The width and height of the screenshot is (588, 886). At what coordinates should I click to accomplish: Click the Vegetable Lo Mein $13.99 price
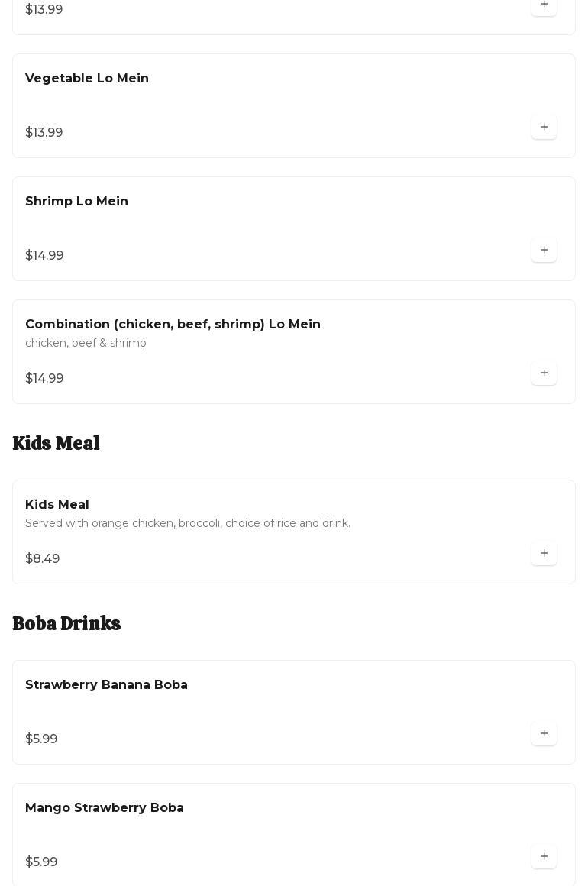point(44,133)
